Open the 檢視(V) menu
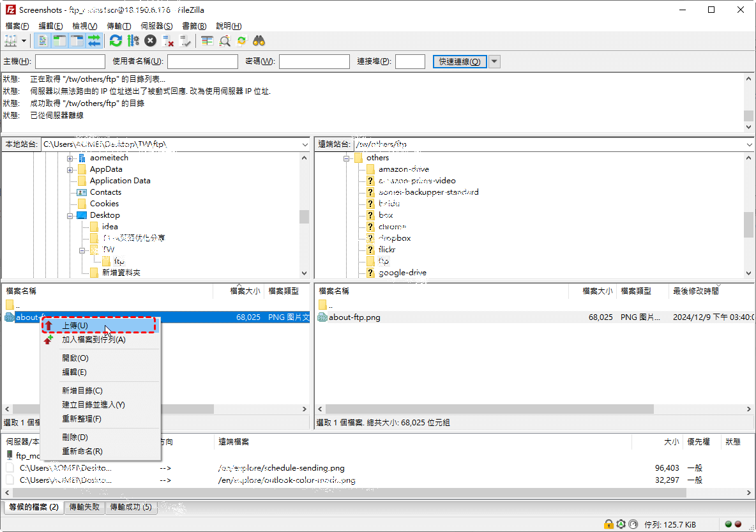Screen dimensions: 756x532 click(x=84, y=26)
